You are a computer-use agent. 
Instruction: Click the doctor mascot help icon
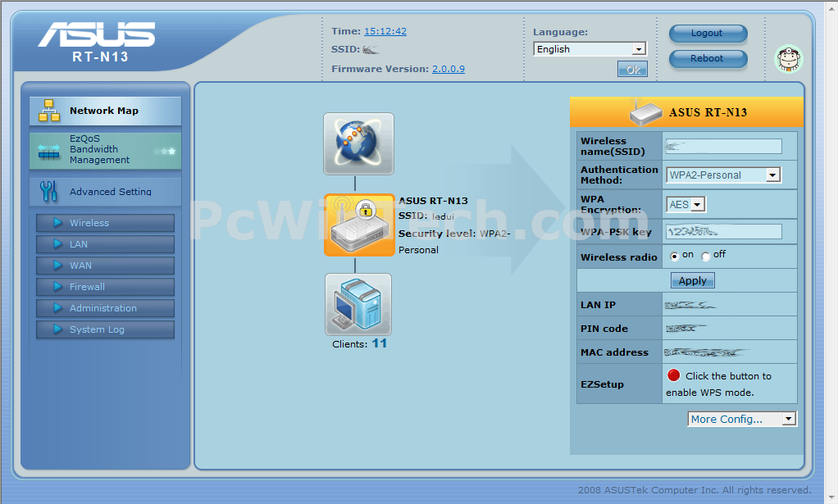pos(789,58)
